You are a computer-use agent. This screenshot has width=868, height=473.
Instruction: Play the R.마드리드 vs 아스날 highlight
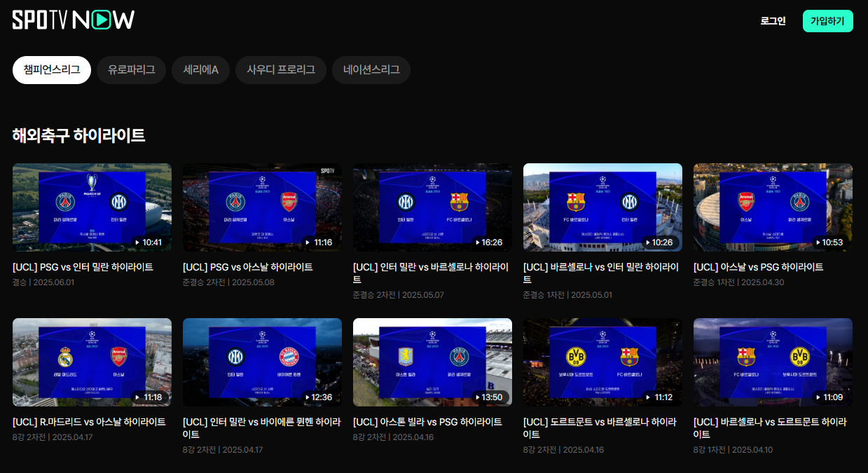click(x=92, y=362)
